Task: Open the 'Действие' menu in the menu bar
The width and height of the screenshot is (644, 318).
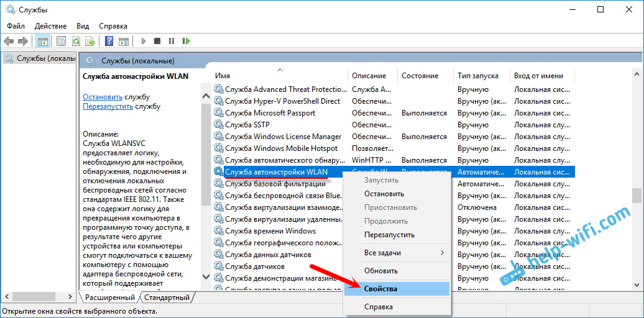Action: [x=50, y=26]
